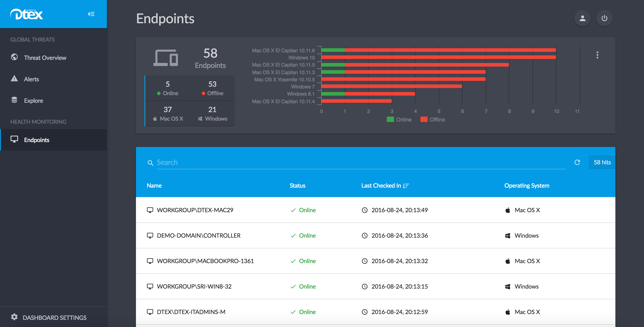This screenshot has height=327, width=644.
Task: Click Online status in SRI-WIN8-32 row
Action: pos(307,287)
